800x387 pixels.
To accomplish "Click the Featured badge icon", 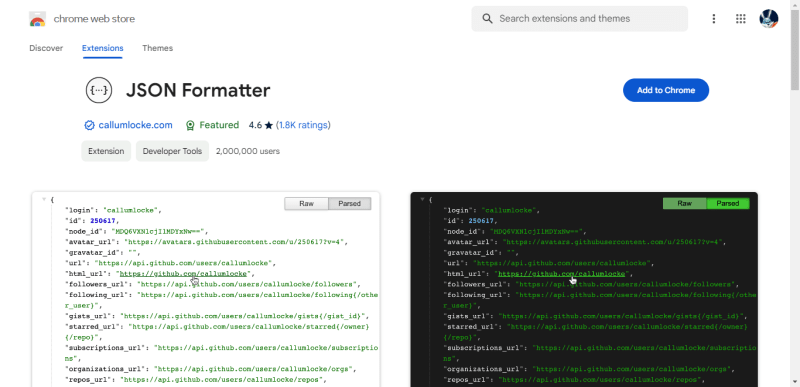I will [190, 125].
